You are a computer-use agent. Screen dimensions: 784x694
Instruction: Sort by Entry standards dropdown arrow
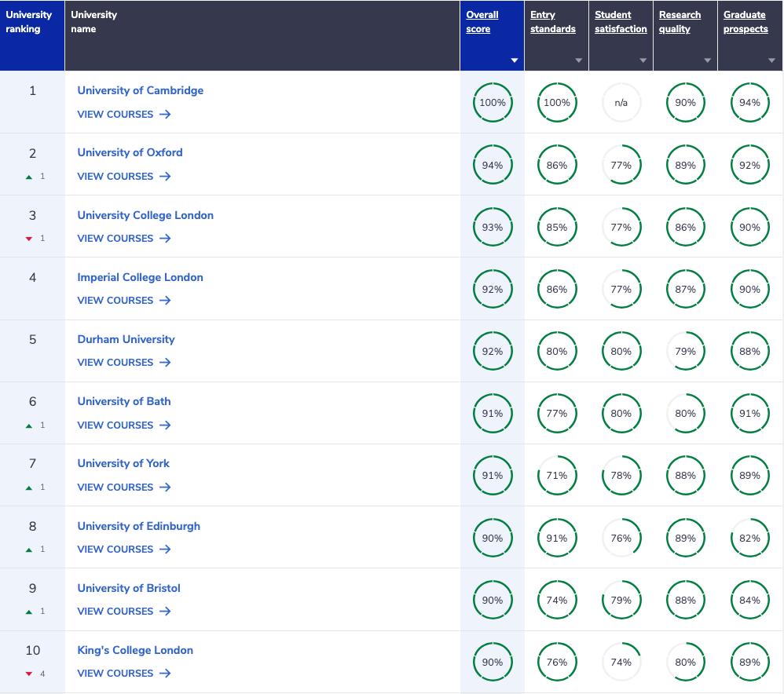(x=578, y=60)
